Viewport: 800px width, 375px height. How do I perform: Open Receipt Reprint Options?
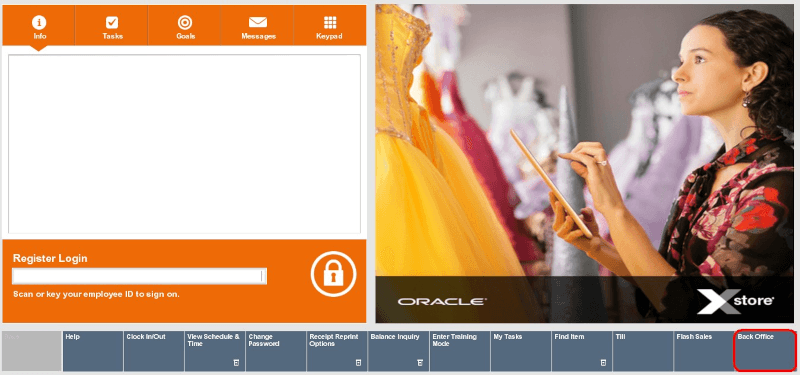pyautogui.click(x=337, y=351)
